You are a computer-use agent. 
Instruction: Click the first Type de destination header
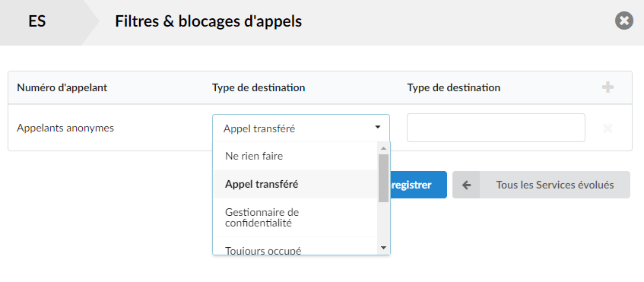pos(259,87)
